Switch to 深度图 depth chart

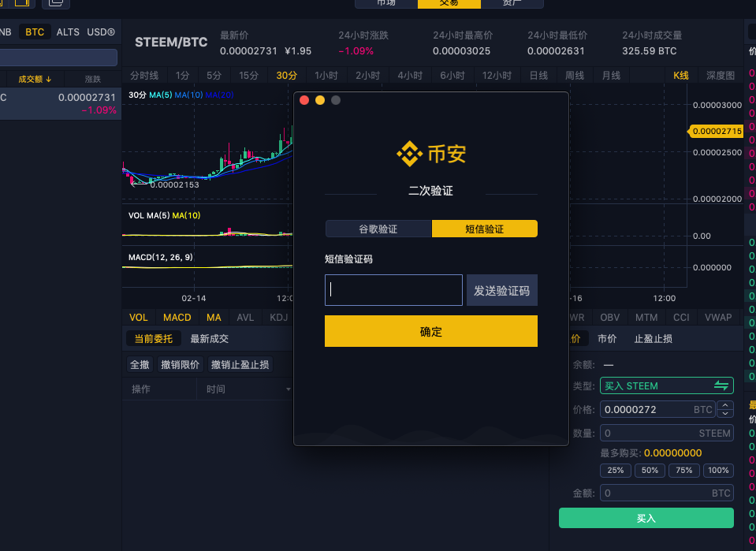coord(721,76)
